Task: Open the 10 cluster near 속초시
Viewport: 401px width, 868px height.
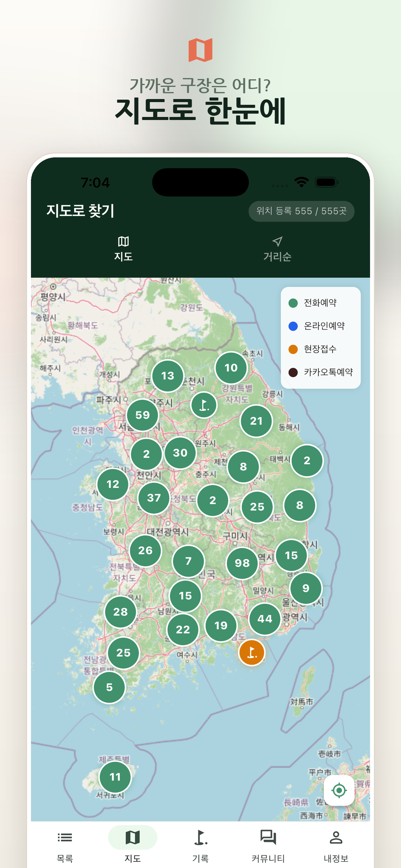Action: coord(231,368)
